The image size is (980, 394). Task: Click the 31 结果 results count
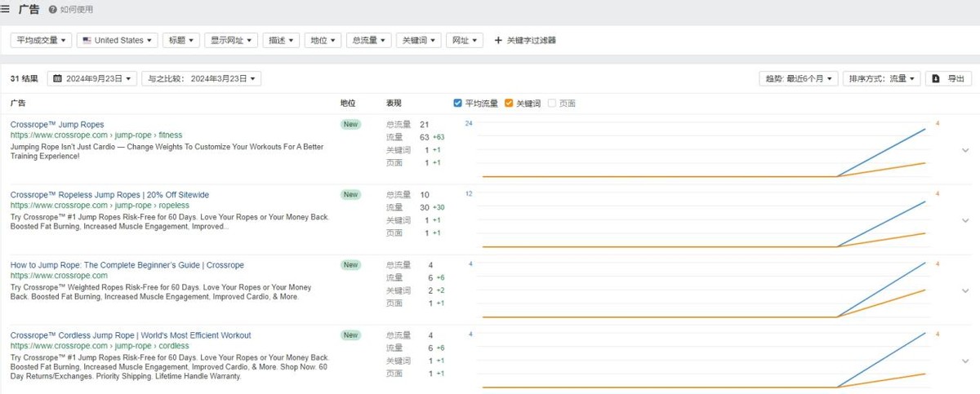coord(24,79)
